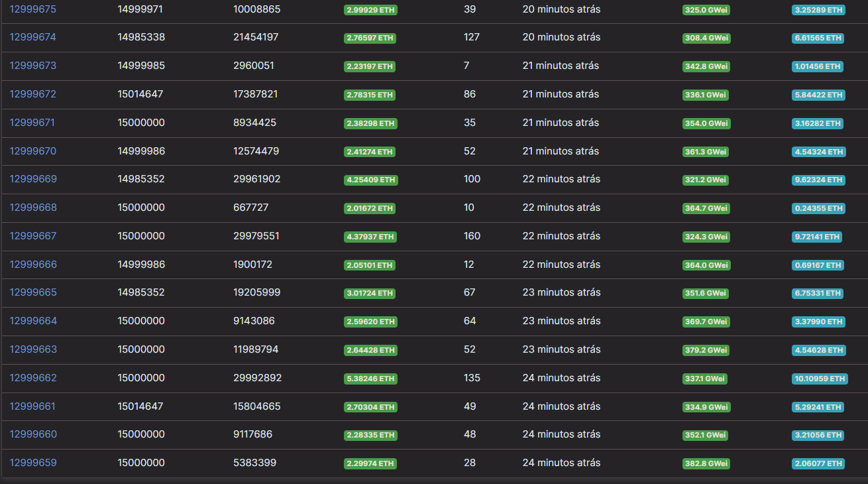Open block 12999660 link

[x=33, y=434]
